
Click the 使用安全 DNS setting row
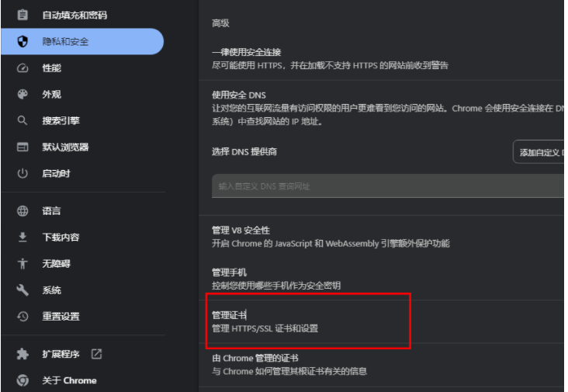pyautogui.click(x=382, y=108)
